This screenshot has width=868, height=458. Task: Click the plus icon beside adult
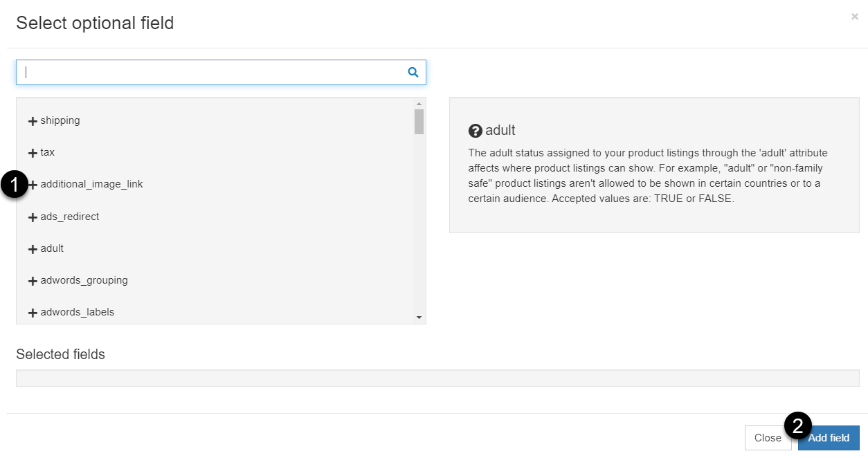33,249
